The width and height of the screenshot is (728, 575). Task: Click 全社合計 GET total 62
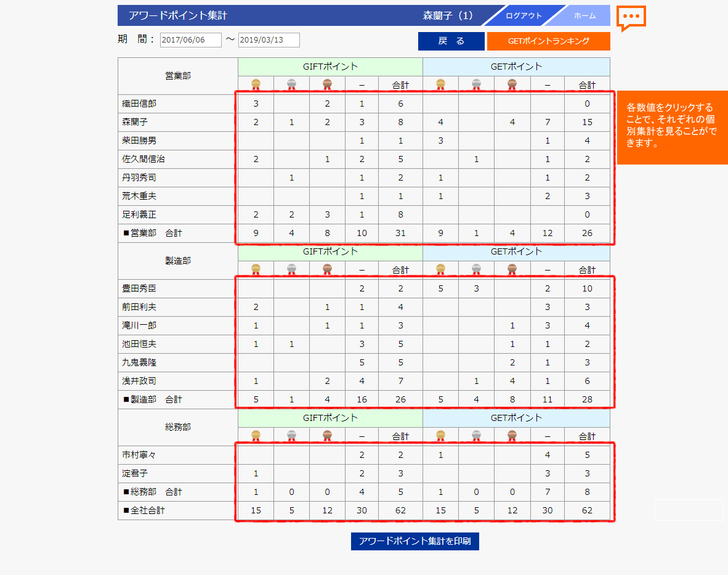(587, 510)
